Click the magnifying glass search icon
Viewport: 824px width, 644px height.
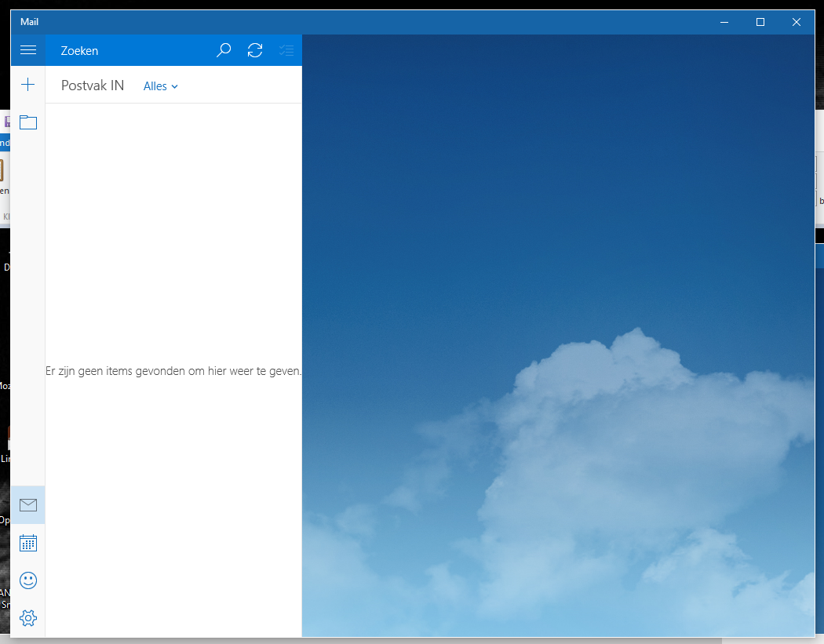pos(224,50)
